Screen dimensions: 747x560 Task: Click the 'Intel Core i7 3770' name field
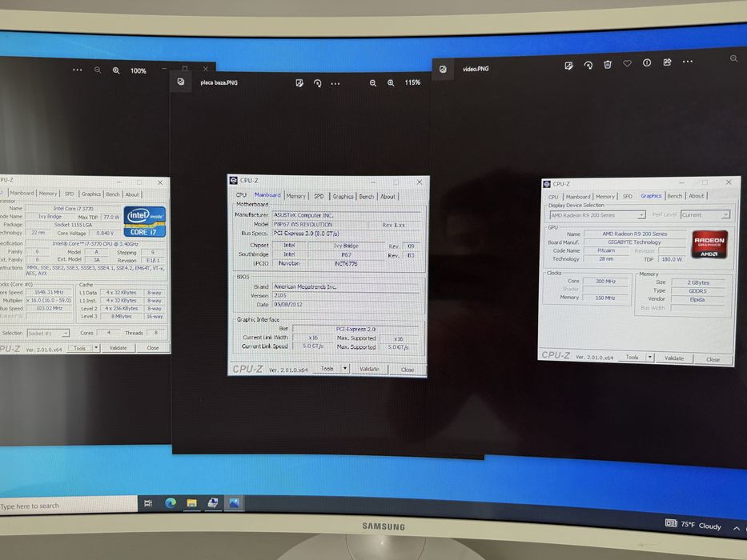pyautogui.click(x=73, y=209)
